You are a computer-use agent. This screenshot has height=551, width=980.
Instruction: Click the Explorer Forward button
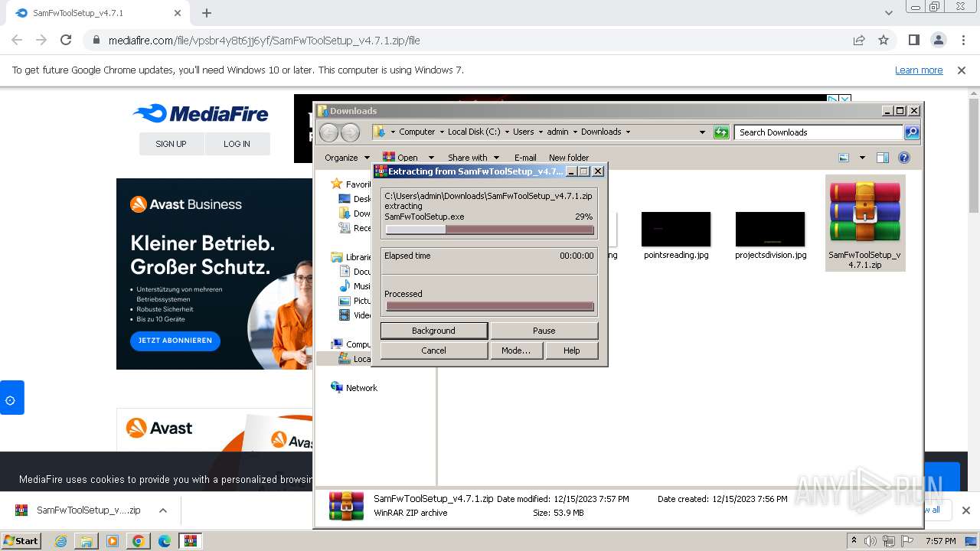click(x=350, y=132)
